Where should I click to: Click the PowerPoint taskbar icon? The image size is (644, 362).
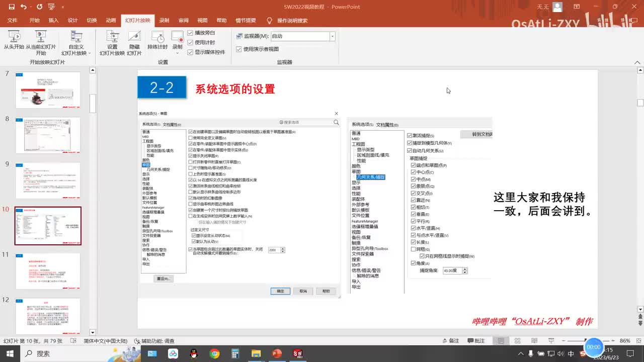click(x=276, y=353)
